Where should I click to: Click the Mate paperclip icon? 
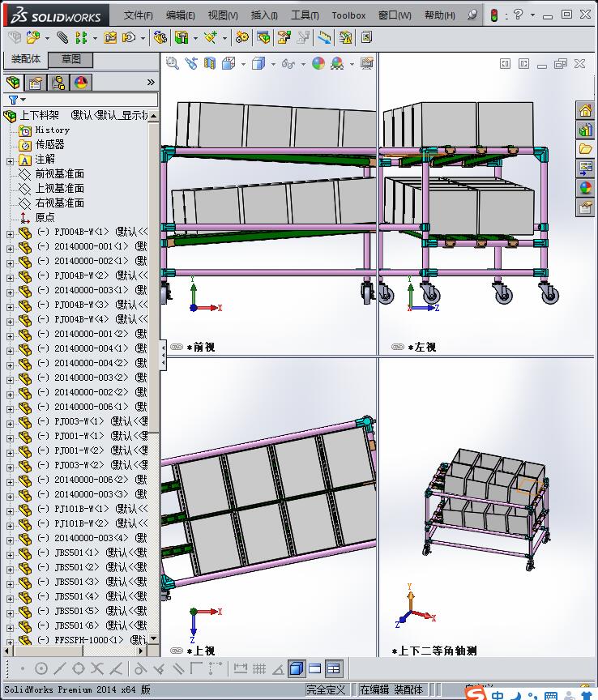click(x=62, y=38)
